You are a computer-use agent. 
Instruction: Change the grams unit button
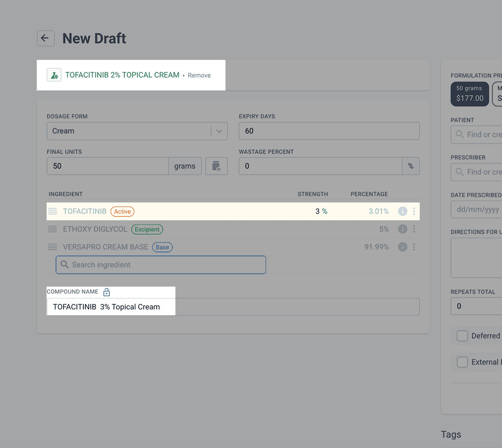pos(185,166)
